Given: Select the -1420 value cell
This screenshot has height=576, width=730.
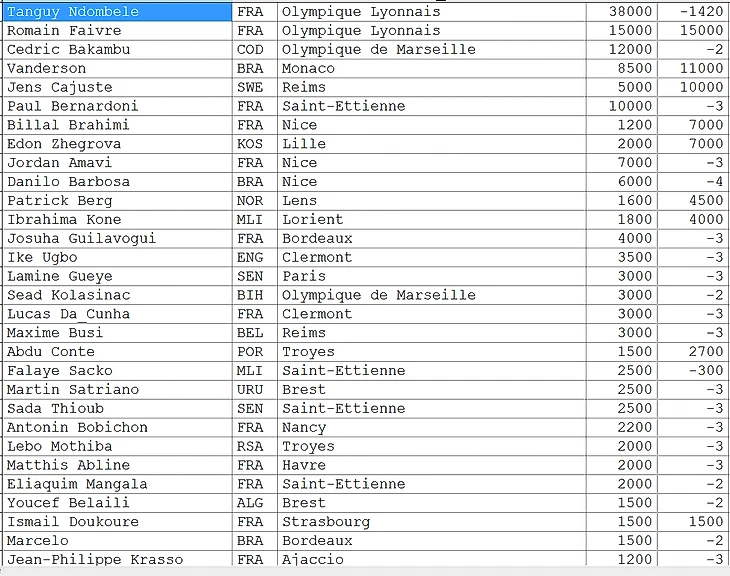Looking at the screenshot, I should point(692,12).
